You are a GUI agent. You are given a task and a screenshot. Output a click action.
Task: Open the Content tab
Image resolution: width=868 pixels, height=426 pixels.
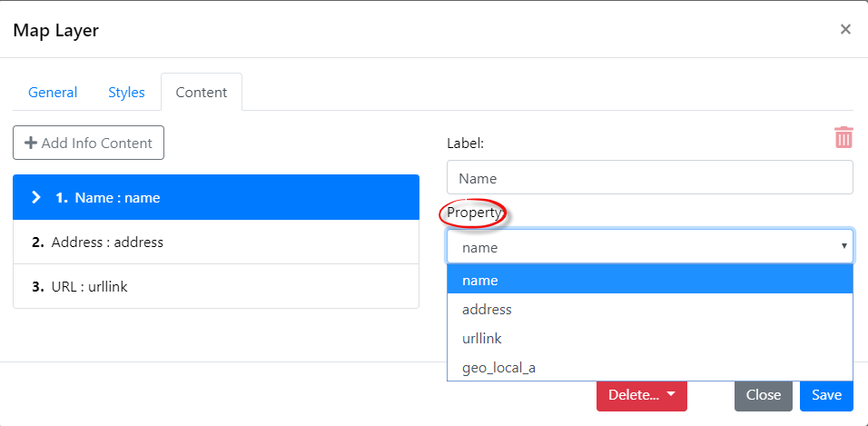click(x=202, y=93)
